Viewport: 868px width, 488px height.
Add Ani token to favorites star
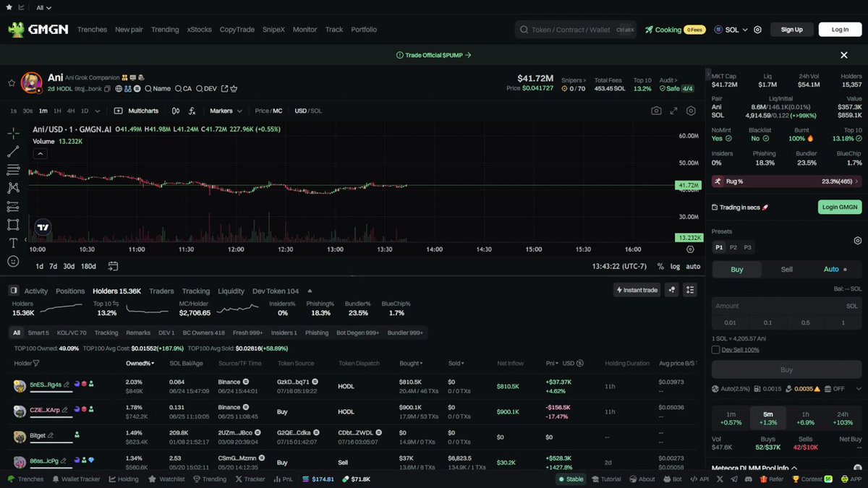click(12, 83)
